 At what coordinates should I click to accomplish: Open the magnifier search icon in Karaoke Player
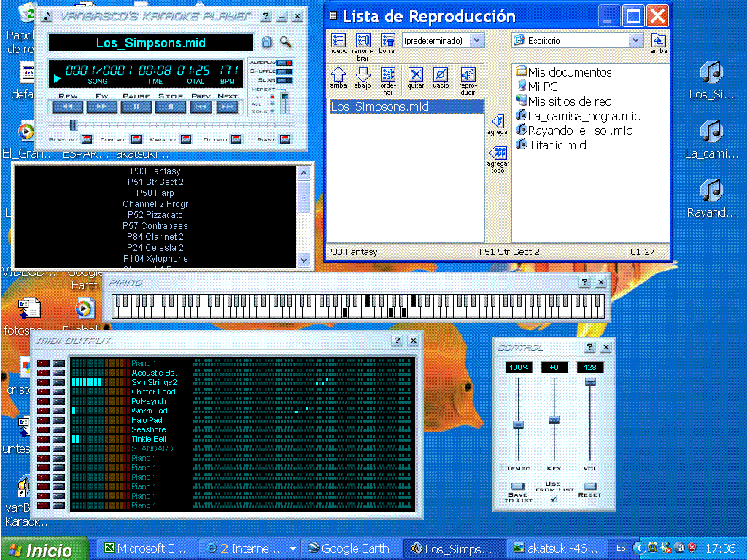point(285,42)
